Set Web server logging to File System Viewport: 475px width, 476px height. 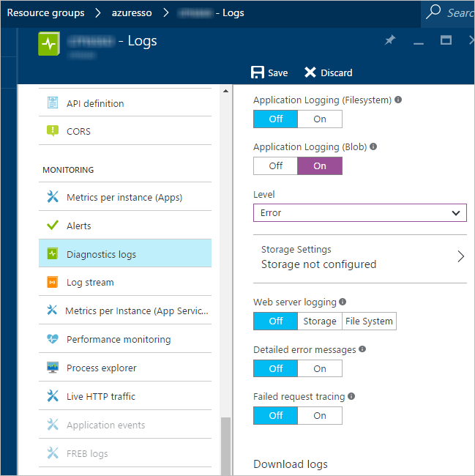369,321
